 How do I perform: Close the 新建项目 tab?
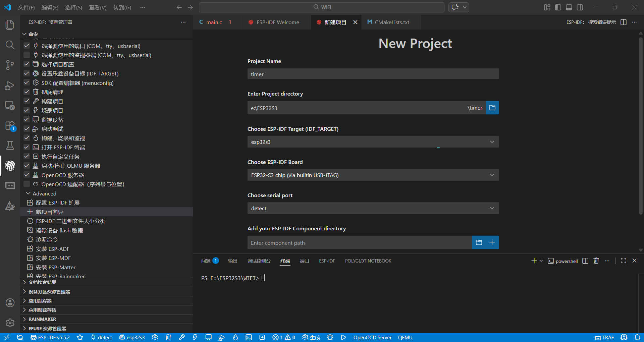click(355, 22)
